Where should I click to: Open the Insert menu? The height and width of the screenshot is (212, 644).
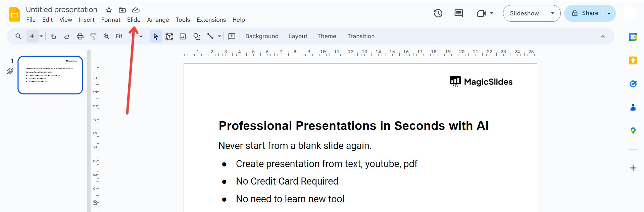pyautogui.click(x=87, y=20)
